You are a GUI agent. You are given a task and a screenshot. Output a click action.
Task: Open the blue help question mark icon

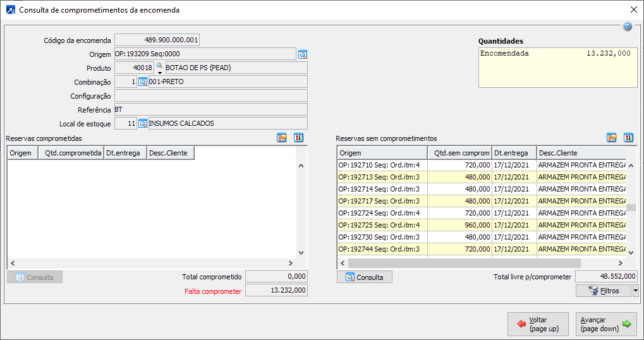click(627, 27)
